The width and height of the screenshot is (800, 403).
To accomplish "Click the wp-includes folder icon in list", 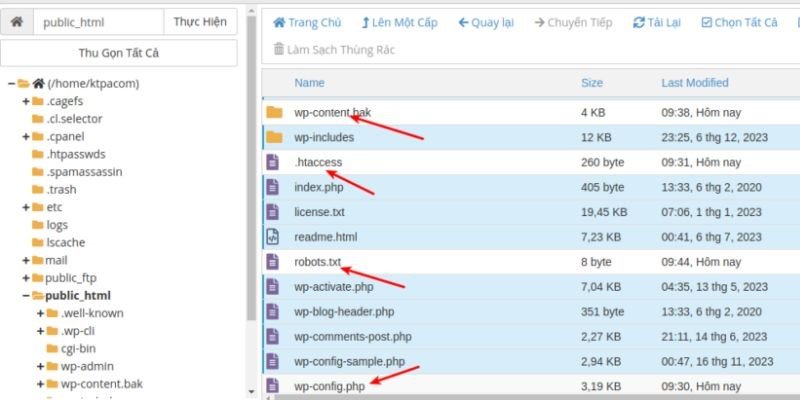I will tap(274, 137).
